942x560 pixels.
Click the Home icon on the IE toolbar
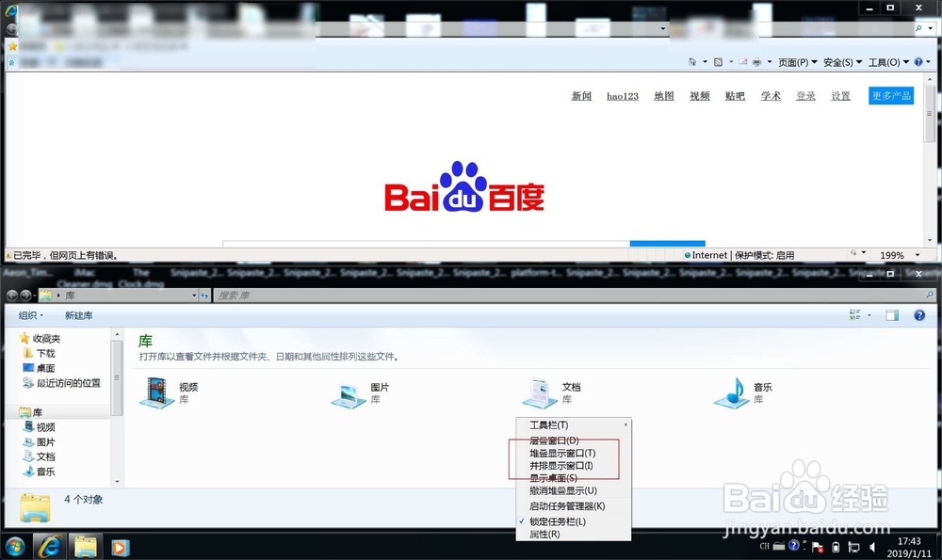693,60
